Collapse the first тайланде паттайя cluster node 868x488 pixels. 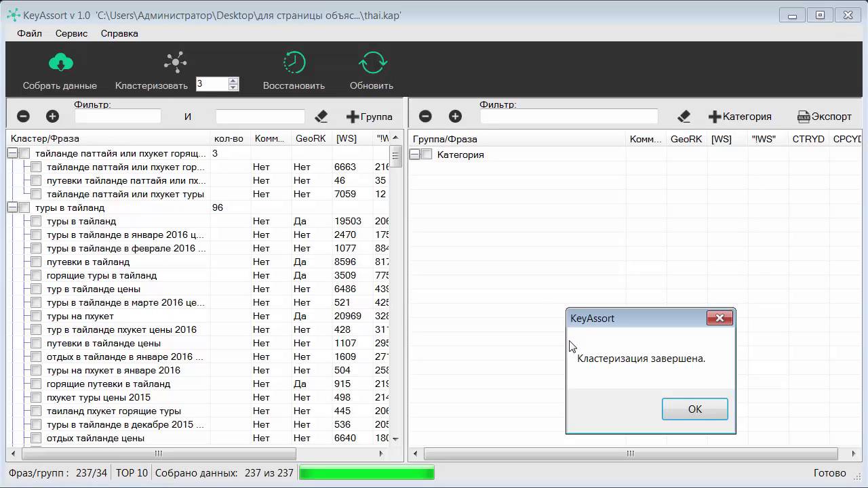tap(12, 154)
